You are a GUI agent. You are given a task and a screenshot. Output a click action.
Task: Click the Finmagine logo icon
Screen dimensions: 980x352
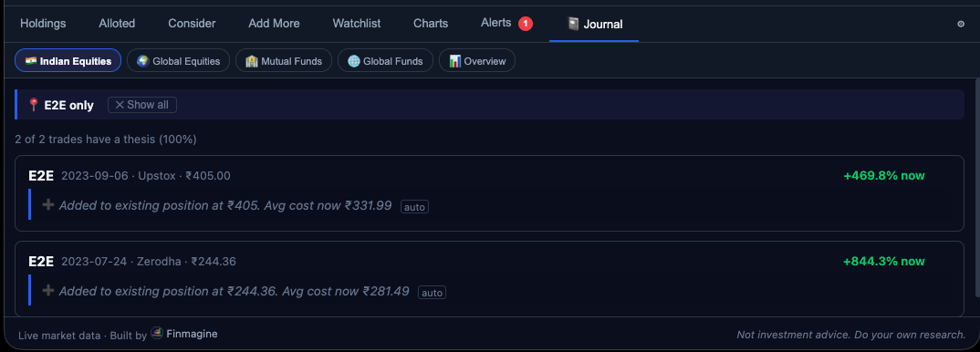(157, 333)
